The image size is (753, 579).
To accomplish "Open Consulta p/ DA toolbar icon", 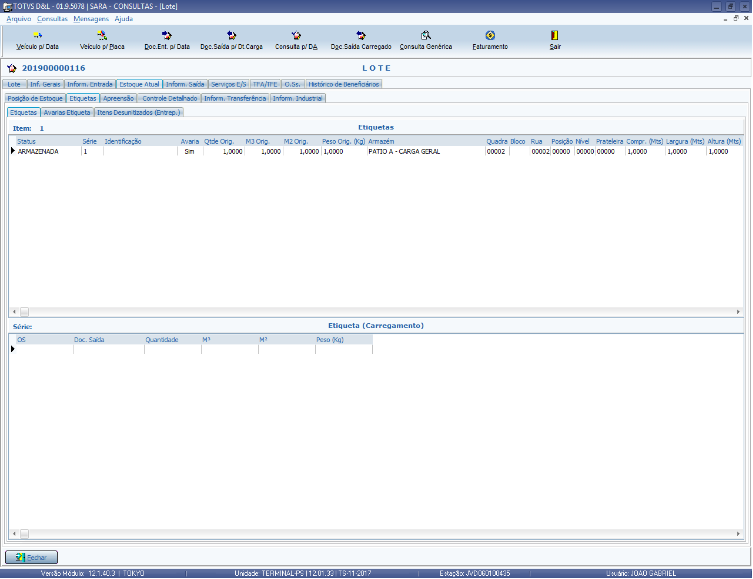I will [296, 36].
